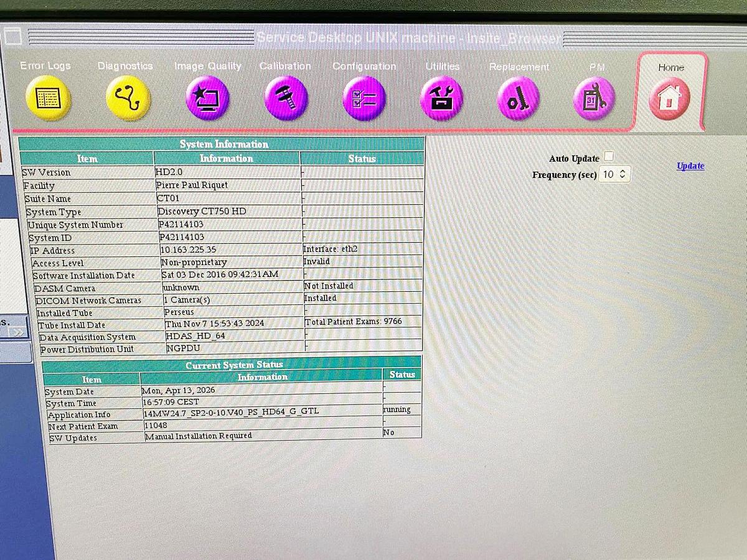Click the System Information table header
The height and width of the screenshot is (560, 747).
[x=223, y=144]
